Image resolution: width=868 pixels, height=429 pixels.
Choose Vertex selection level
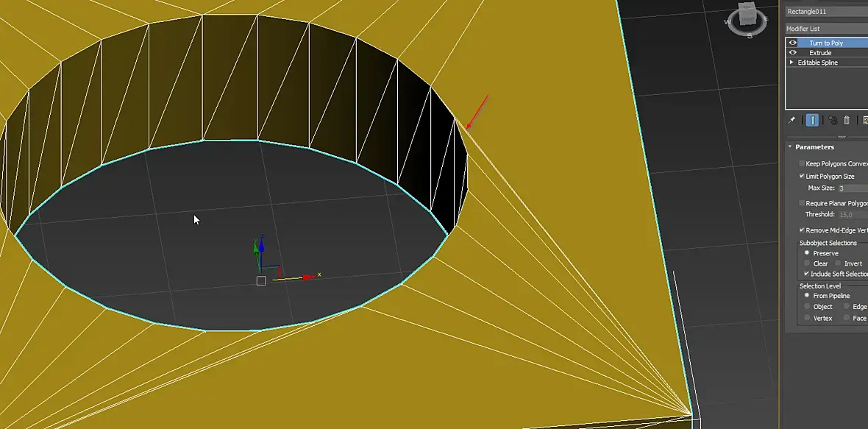coord(806,318)
